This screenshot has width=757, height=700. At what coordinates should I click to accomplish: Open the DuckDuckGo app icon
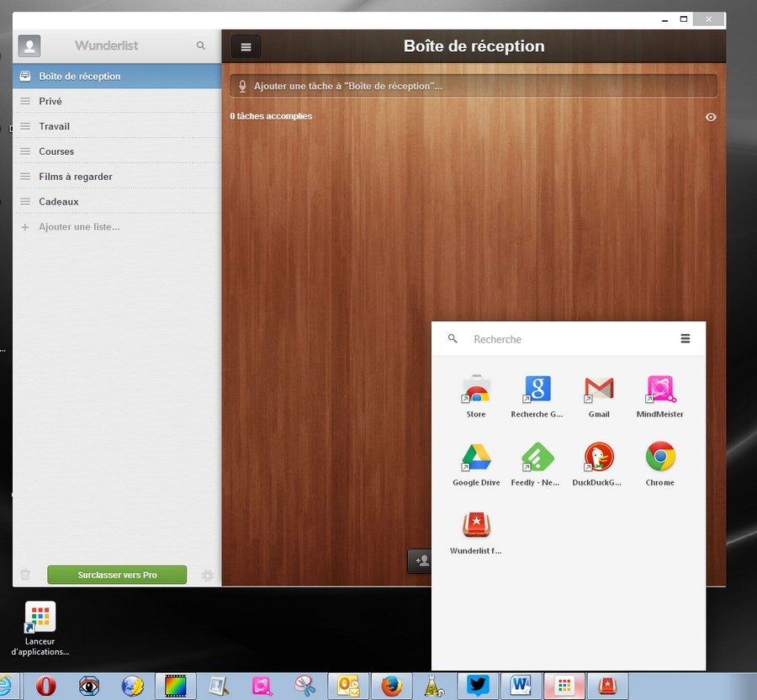[599, 457]
